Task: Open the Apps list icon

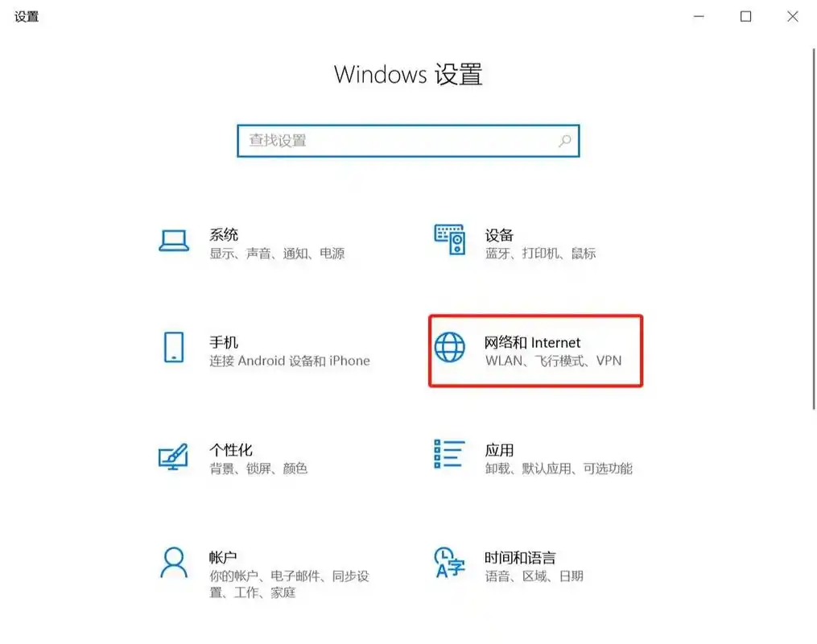Action: tap(449, 454)
